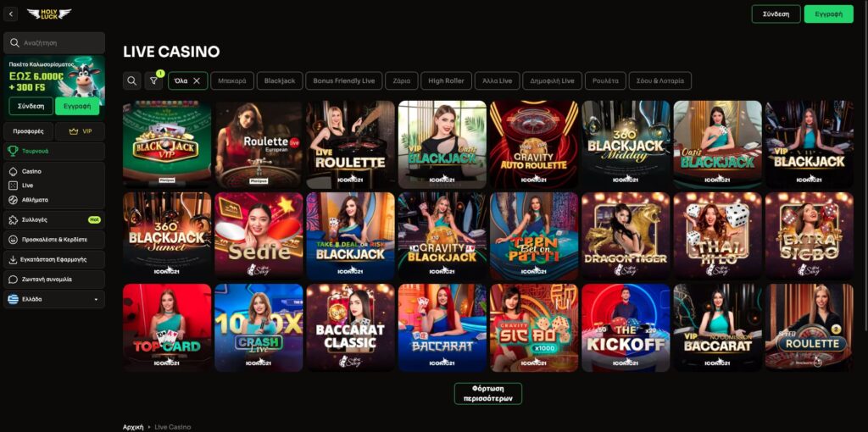Open the Gravity Auto Roulette game thumbnail
The height and width of the screenshot is (432, 868).
point(534,144)
